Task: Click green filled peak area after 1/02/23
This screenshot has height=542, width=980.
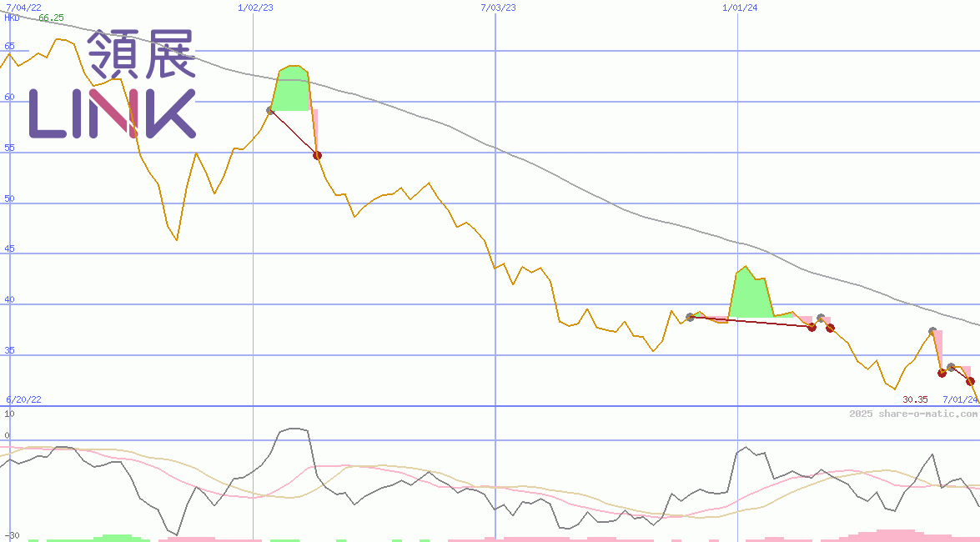Action: tap(291, 88)
